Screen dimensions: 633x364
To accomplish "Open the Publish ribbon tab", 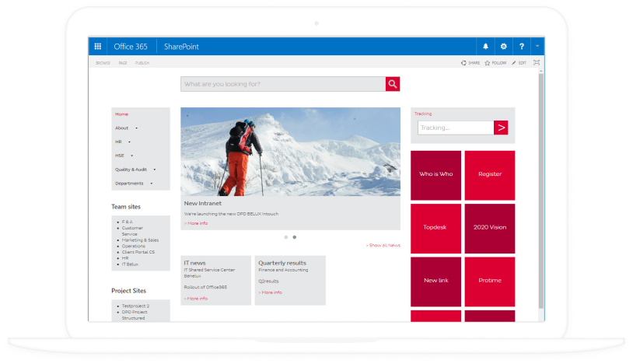I will coord(142,63).
